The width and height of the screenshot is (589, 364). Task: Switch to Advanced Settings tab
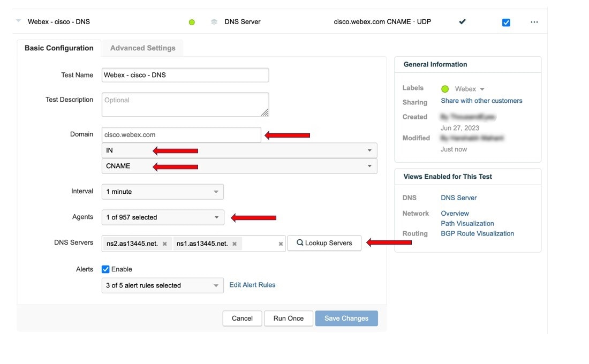tap(143, 48)
